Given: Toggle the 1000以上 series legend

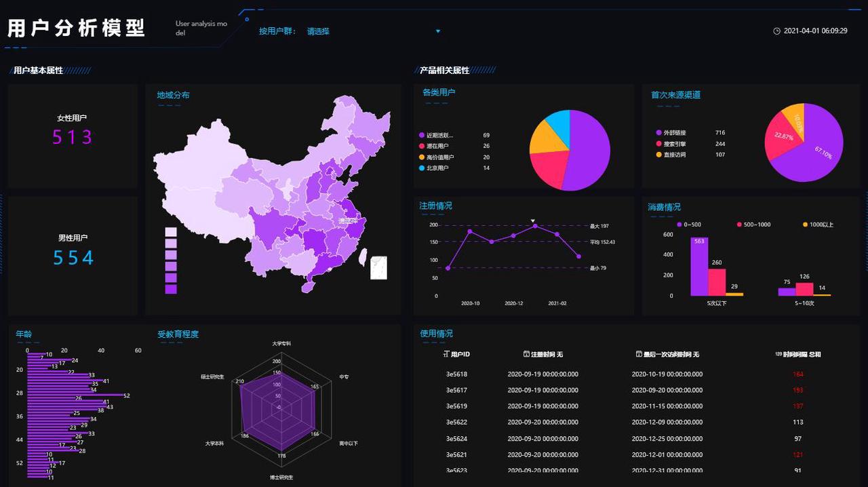Looking at the screenshot, I should click(x=818, y=225).
